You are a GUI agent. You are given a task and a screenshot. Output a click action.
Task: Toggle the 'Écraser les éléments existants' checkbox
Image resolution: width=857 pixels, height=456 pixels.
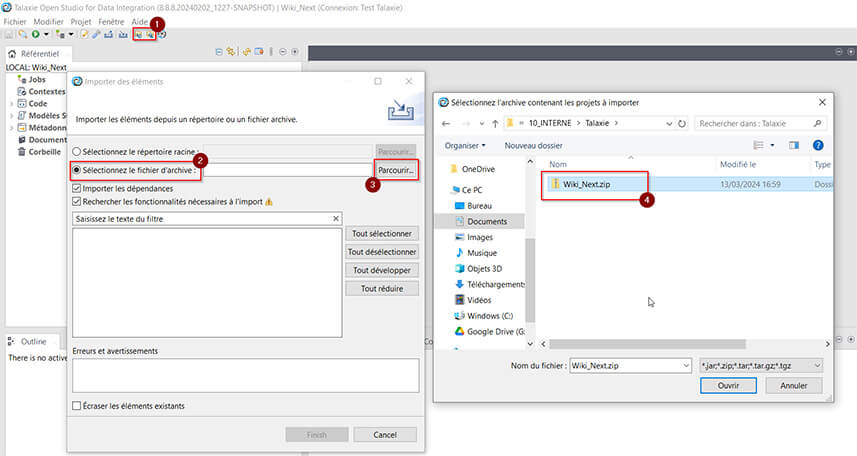[x=77, y=406]
